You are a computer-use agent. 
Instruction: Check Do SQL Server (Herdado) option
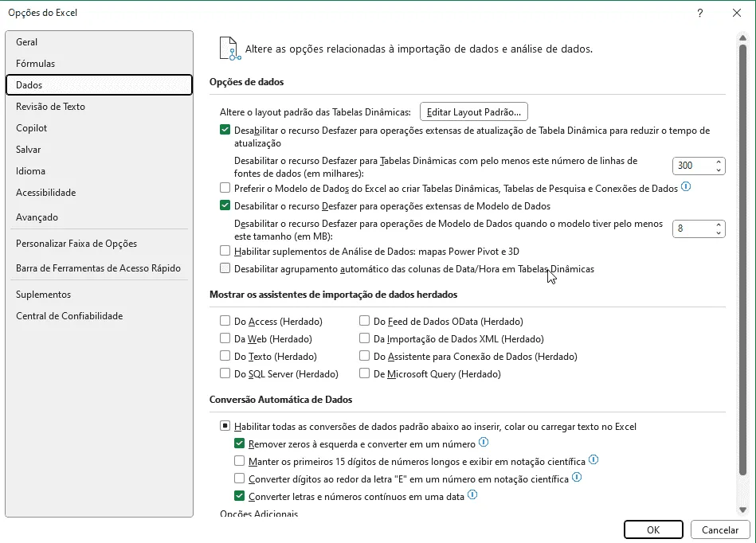point(225,373)
